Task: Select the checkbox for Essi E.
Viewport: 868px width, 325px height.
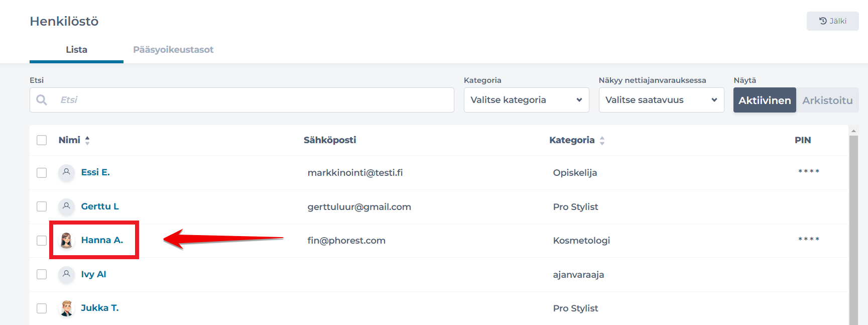Action: tap(42, 173)
